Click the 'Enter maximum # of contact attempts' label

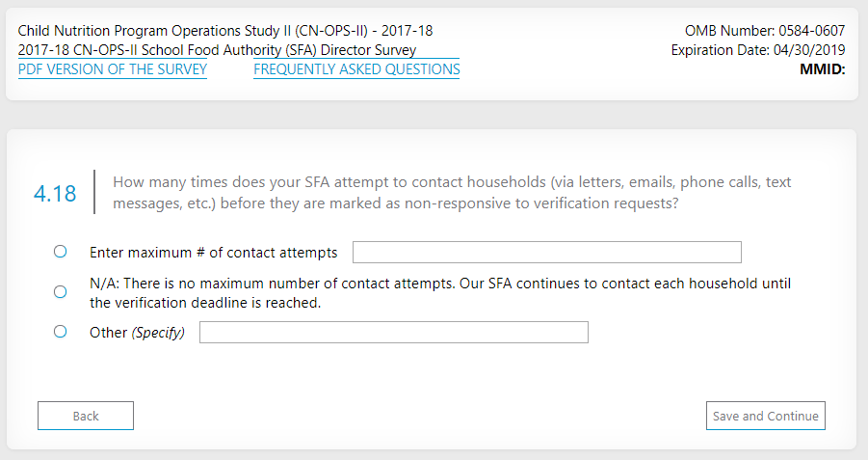tap(213, 253)
